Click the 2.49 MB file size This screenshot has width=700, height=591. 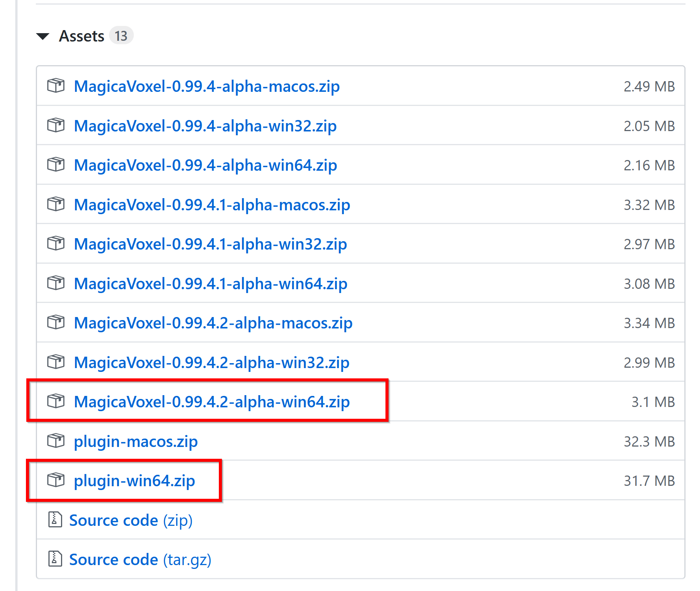649,86
